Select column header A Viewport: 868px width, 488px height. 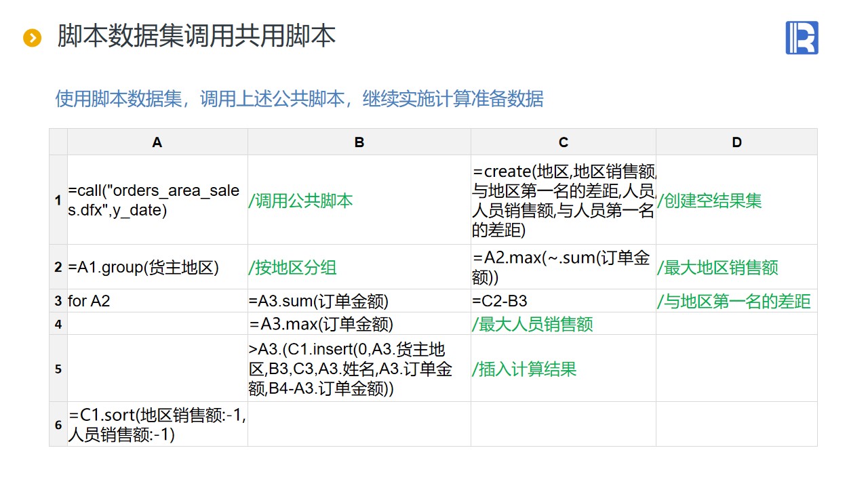[157, 142]
